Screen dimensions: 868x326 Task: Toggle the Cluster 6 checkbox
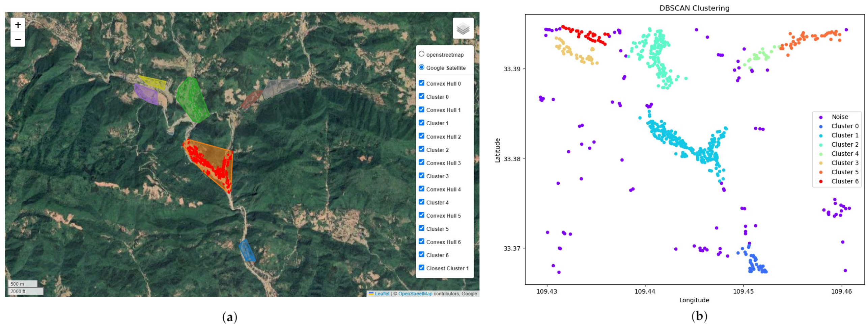click(421, 254)
